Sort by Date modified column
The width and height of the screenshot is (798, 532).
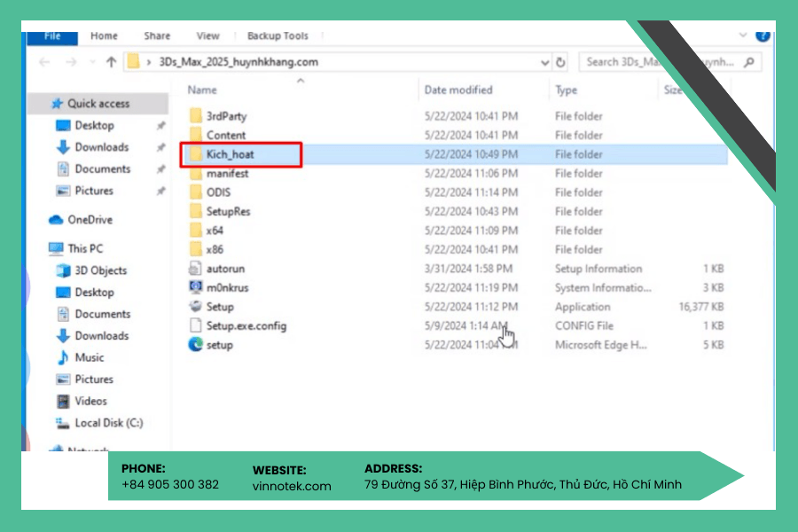458,90
